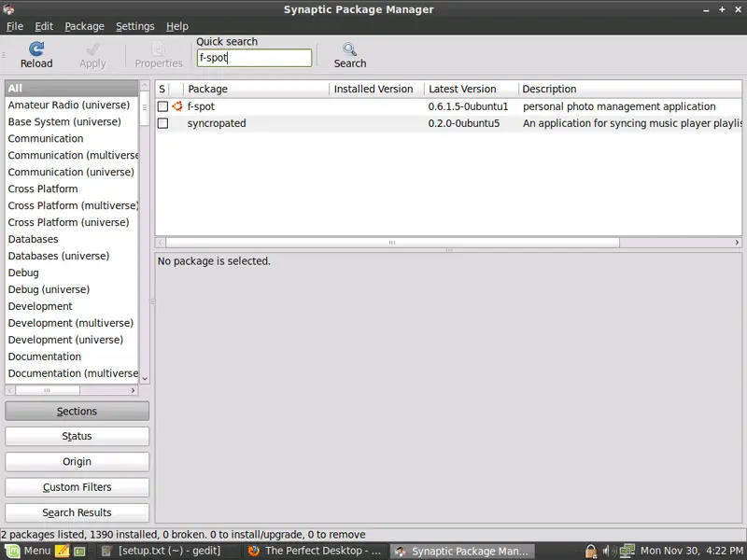This screenshot has width=747, height=560.
Task: Click the left arrow of the package list scrollbar
Action: point(161,243)
